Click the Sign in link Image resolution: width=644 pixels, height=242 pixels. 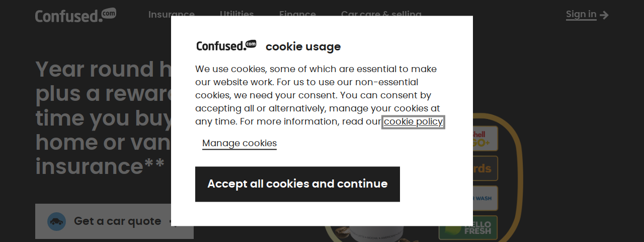click(x=581, y=15)
